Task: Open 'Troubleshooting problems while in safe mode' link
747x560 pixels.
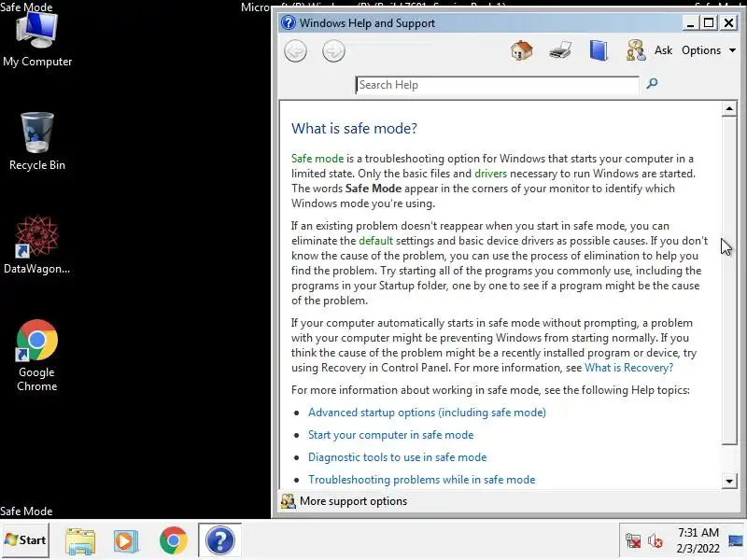Action: coord(422,480)
